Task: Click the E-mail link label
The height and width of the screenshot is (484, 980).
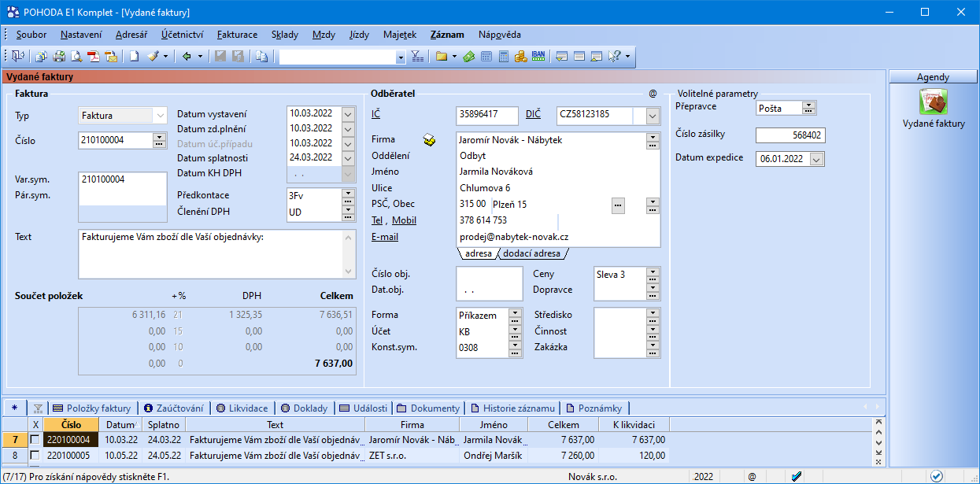Action: tap(385, 236)
